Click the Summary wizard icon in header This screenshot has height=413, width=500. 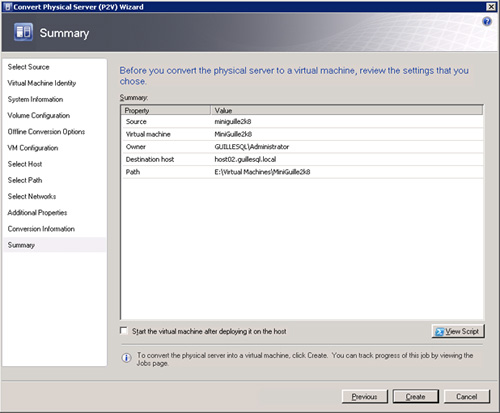point(23,32)
